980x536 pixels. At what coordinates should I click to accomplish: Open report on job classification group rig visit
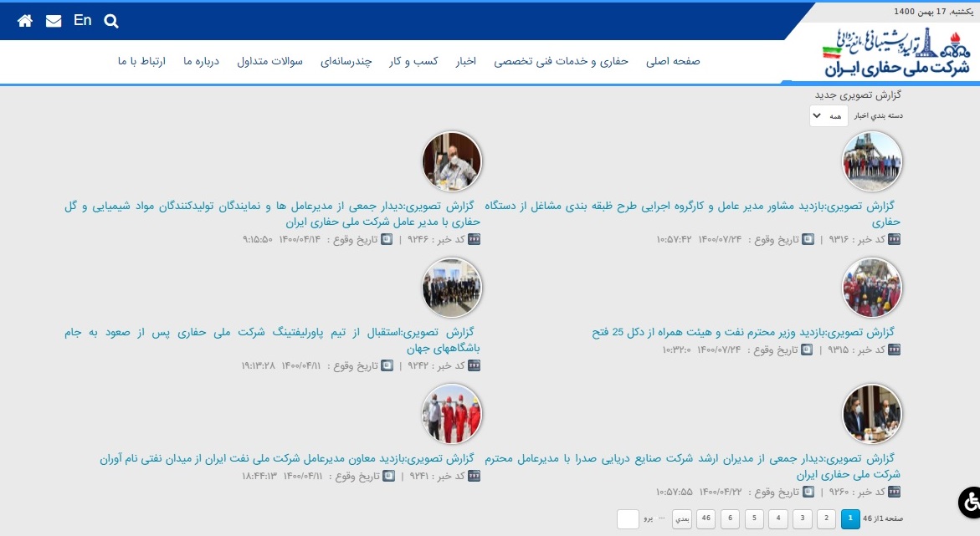pos(692,214)
